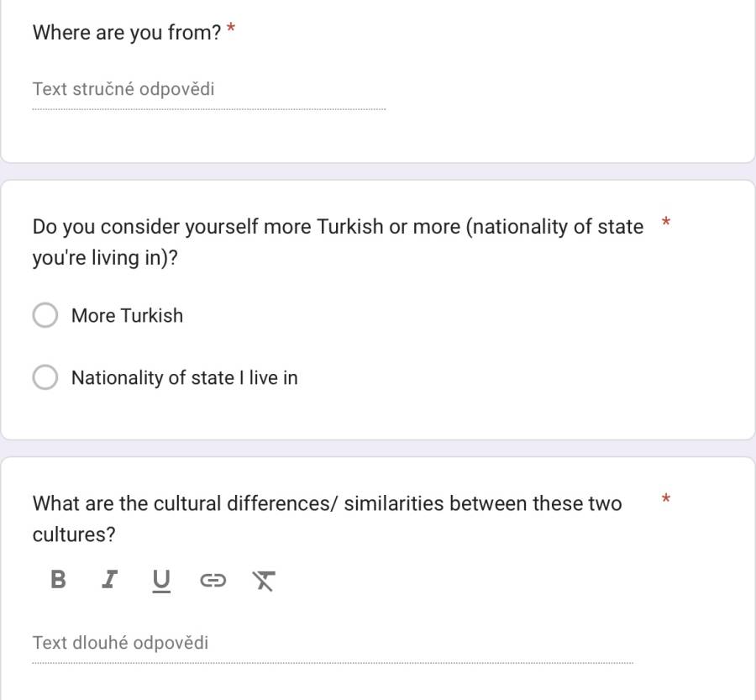This screenshot has height=700, width=756.
Task: Edit the Do you consider yourself more Turkish question
Action: (x=338, y=242)
